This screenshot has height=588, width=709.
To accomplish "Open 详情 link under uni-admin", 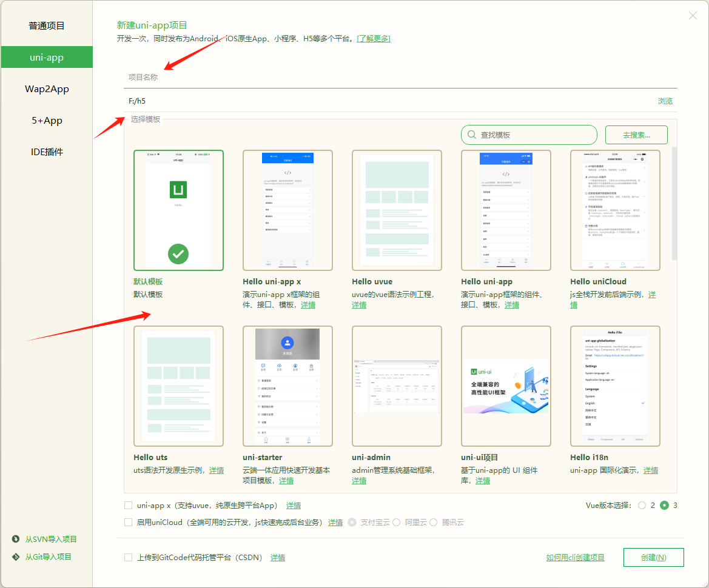I will click(x=359, y=481).
